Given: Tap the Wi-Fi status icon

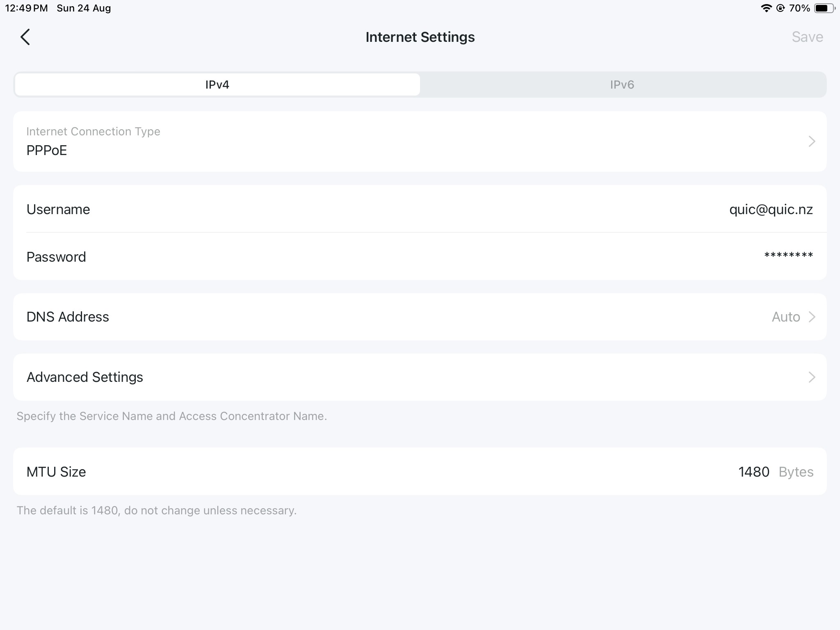Looking at the screenshot, I should [x=766, y=8].
